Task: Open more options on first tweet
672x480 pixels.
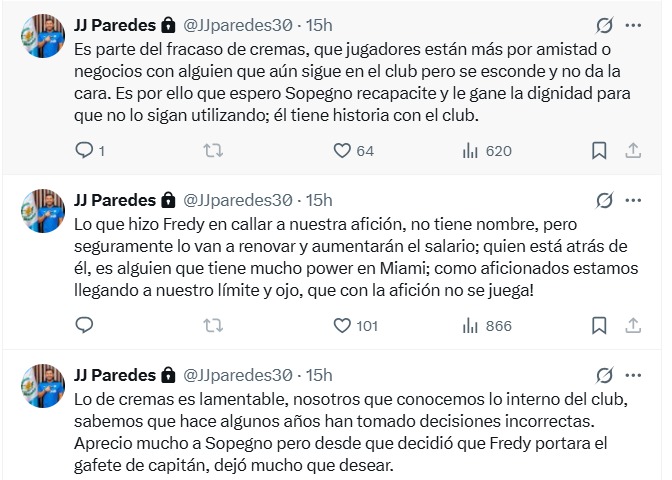Action: [633, 24]
